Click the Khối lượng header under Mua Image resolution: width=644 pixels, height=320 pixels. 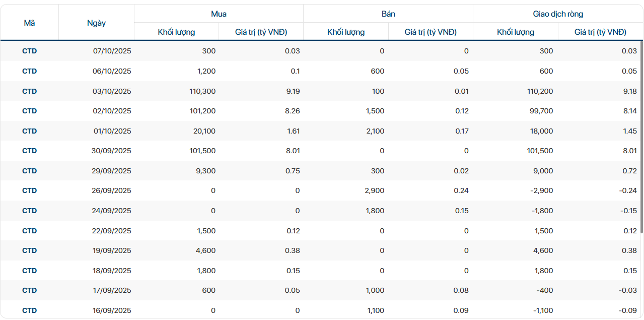point(176,32)
